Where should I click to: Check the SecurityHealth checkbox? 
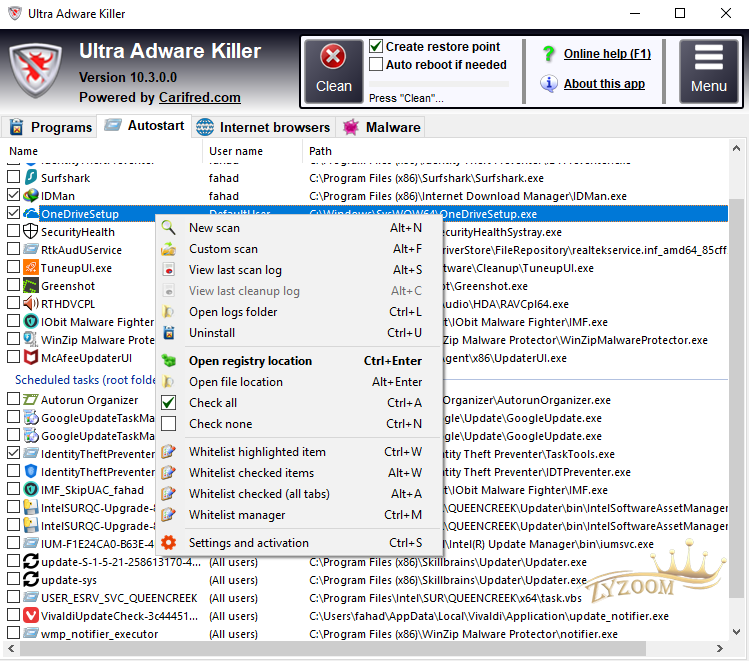click(x=13, y=231)
